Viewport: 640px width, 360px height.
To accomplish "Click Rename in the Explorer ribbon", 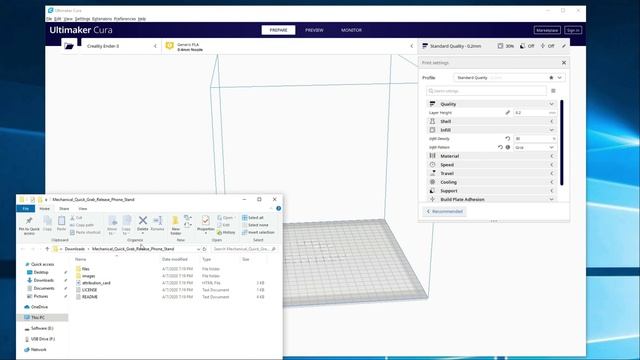I will coord(157,224).
